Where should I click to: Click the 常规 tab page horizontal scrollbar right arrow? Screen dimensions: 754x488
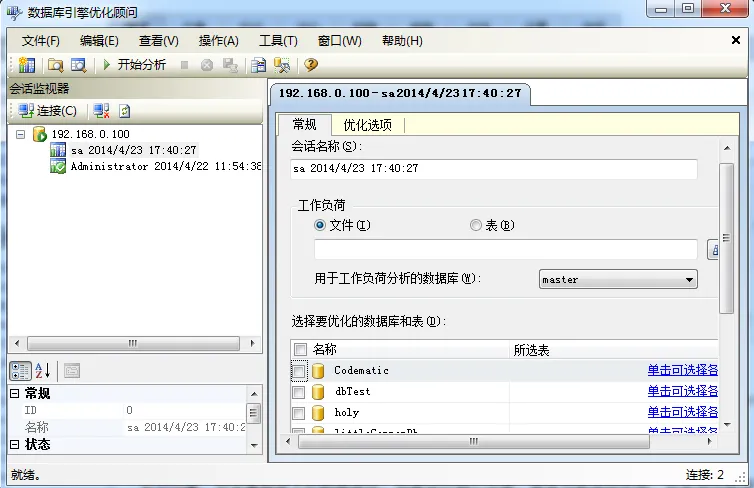pos(709,441)
